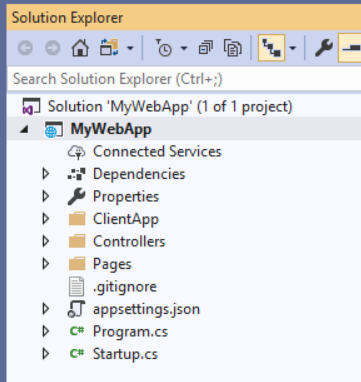Select Properties in the project tree
Screen dimensions: 361x382
point(126,197)
